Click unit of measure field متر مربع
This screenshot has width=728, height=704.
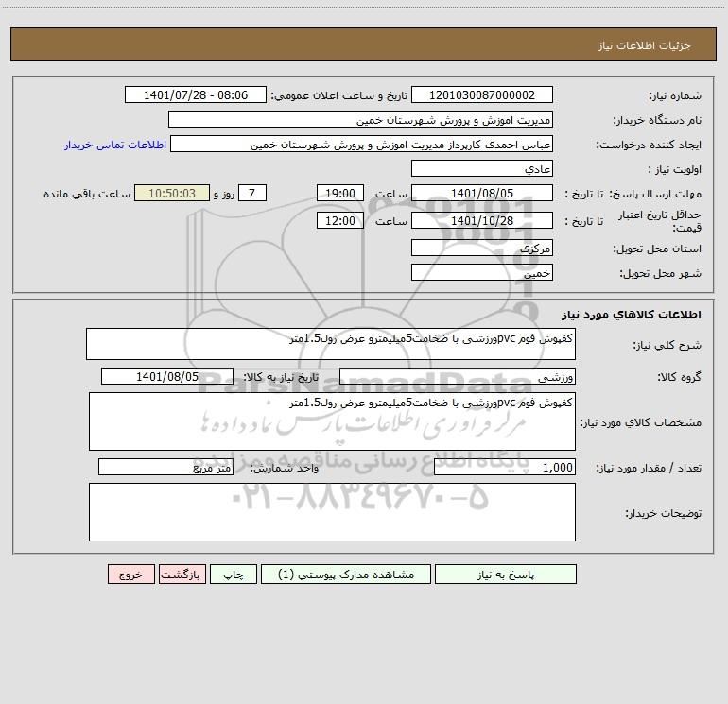pos(165,467)
